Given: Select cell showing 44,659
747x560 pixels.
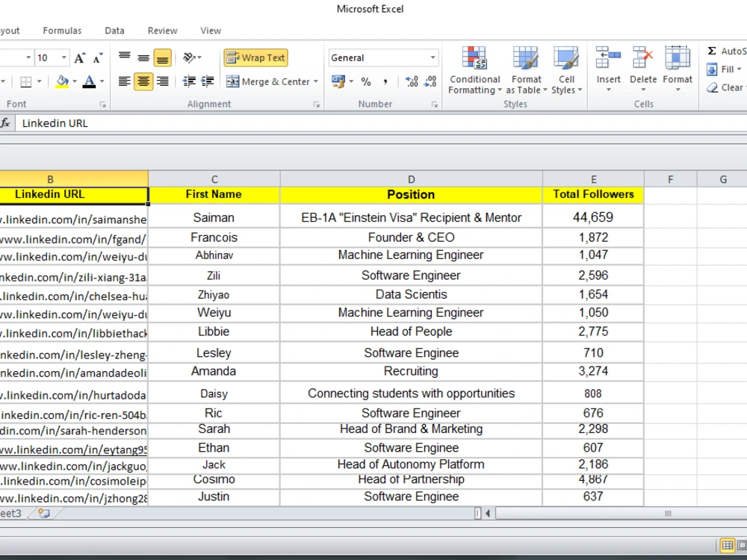Looking at the screenshot, I should click(593, 217).
